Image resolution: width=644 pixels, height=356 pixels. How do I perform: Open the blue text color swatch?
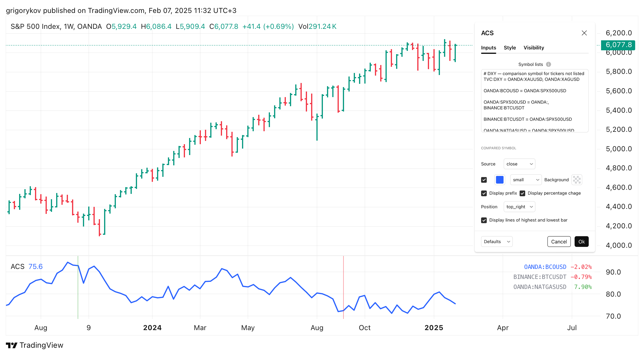pyautogui.click(x=500, y=180)
